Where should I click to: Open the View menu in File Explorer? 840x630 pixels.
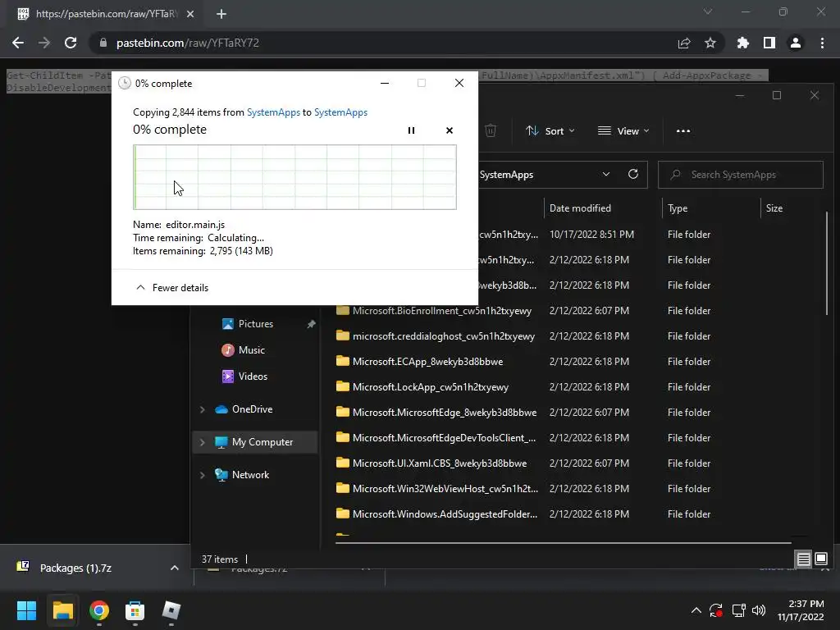coord(623,130)
